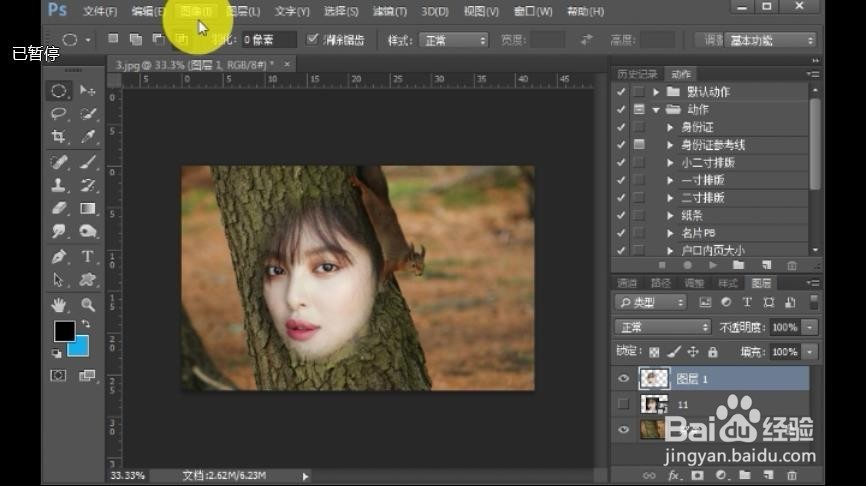Open layer filter 类型 dropdown

click(651, 302)
